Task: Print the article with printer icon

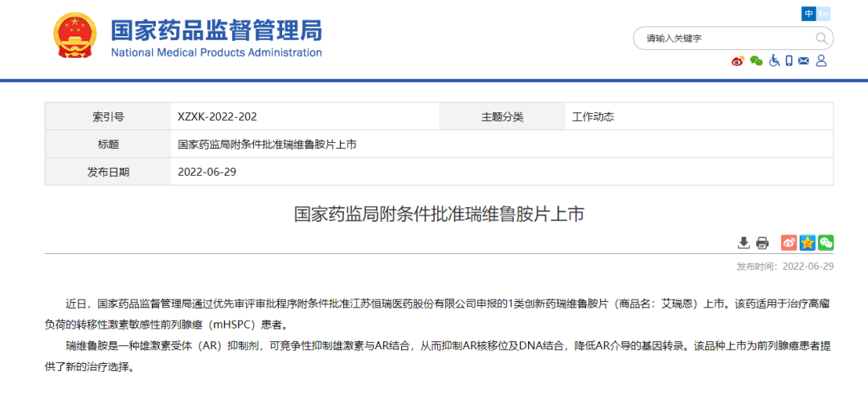Action: point(762,243)
